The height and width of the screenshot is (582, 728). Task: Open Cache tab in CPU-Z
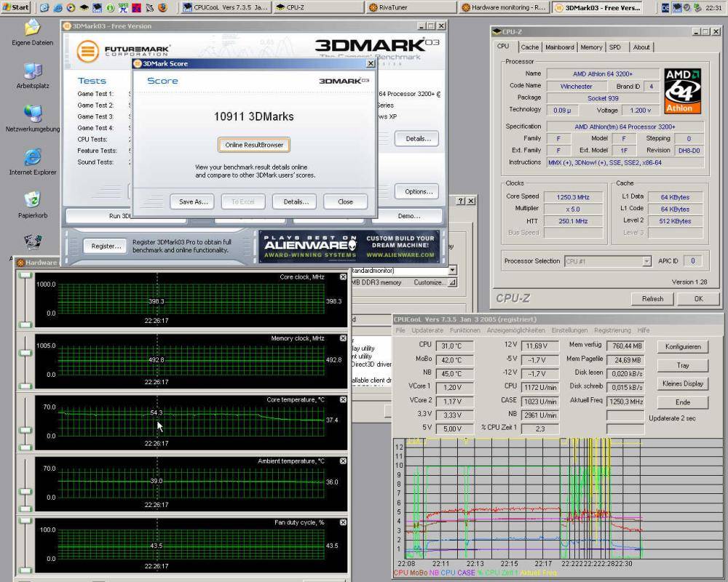530,47
